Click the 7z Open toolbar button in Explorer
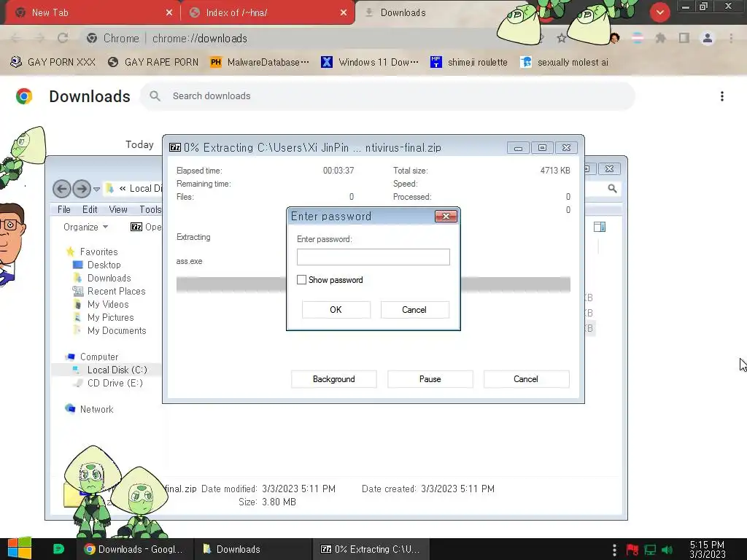Screen dimensions: 747x560 [x=146, y=227]
